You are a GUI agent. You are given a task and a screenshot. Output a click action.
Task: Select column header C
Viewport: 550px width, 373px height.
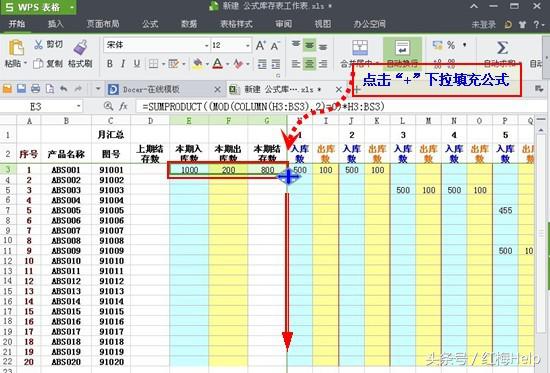tap(111, 121)
